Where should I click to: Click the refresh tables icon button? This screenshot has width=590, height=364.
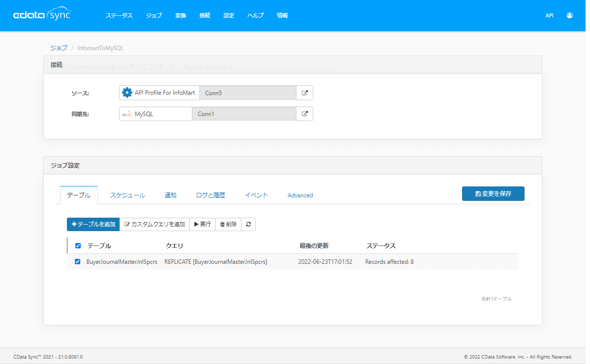click(248, 224)
